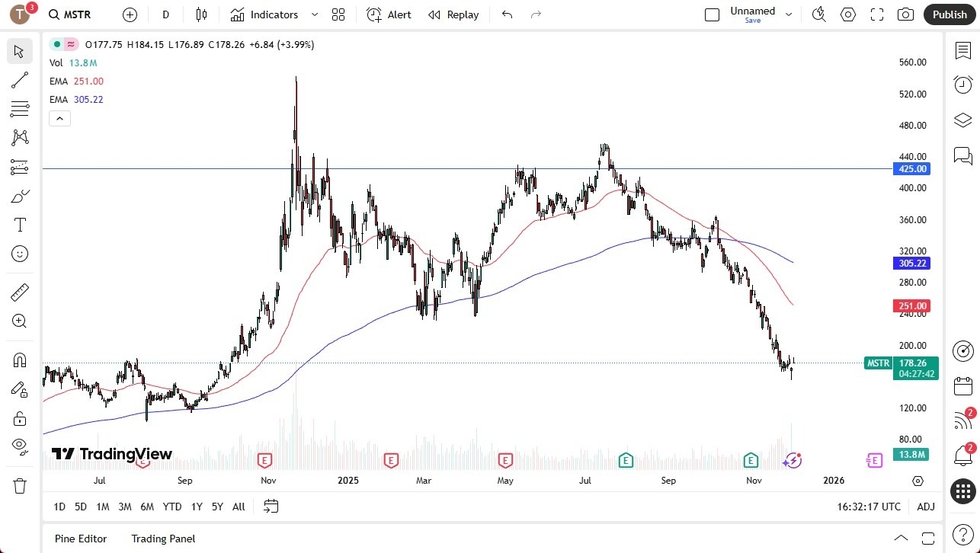This screenshot has width=980, height=553.
Task: Expand the layout name dropdown arrow
Action: [789, 14]
